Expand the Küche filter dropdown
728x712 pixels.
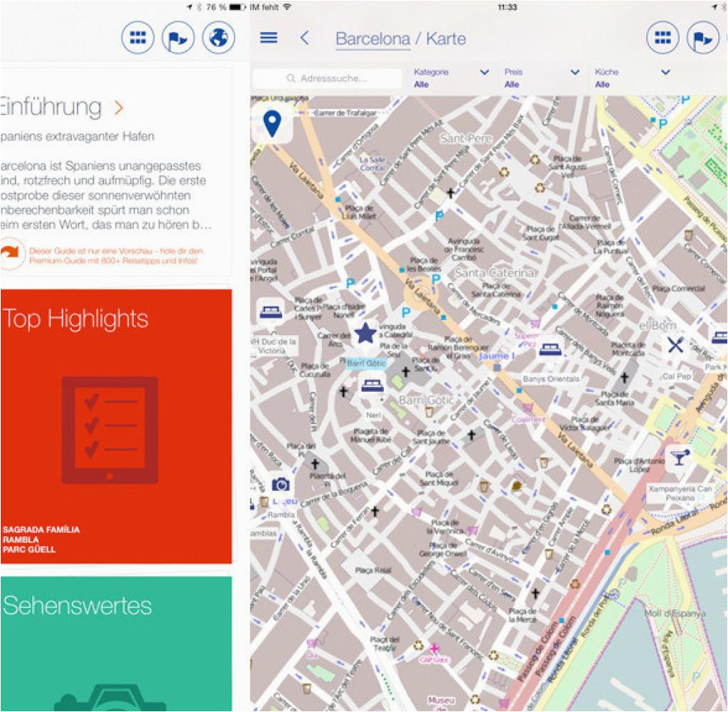click(x=632, y=78)
